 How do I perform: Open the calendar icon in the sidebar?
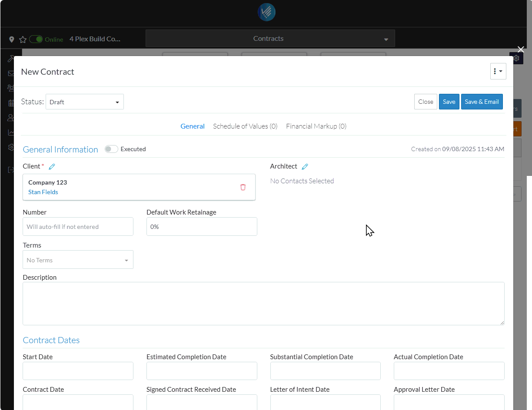(x=11, y=103)
